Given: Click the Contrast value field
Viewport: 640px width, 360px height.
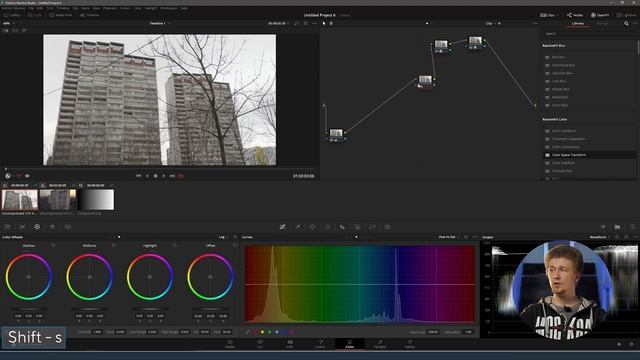Looking at the screenshot, I should (97, 332).
